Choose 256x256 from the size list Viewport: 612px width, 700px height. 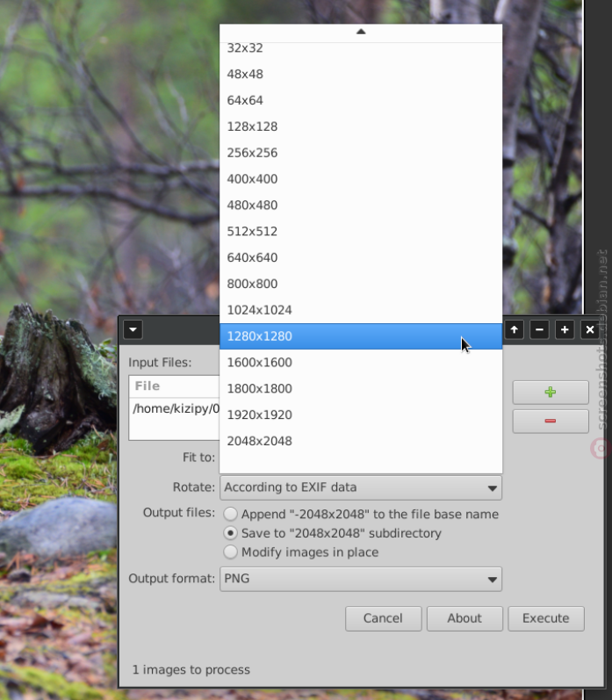(361, 153)
